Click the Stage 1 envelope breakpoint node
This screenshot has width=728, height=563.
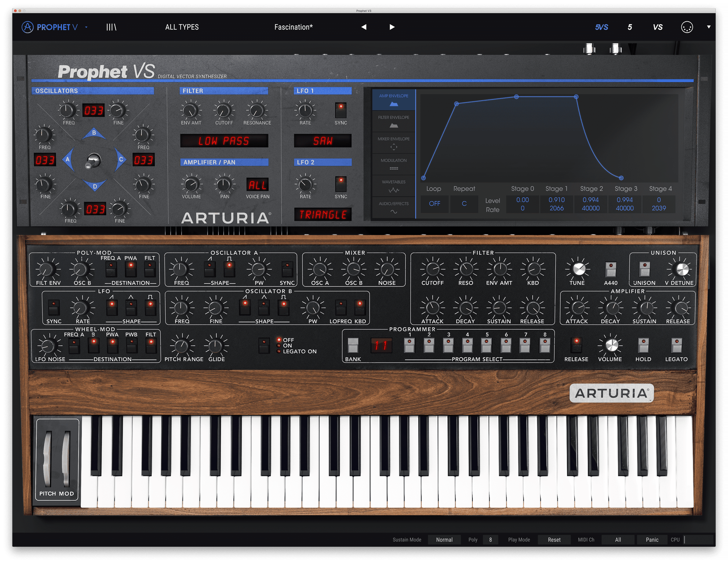(457, 103)
